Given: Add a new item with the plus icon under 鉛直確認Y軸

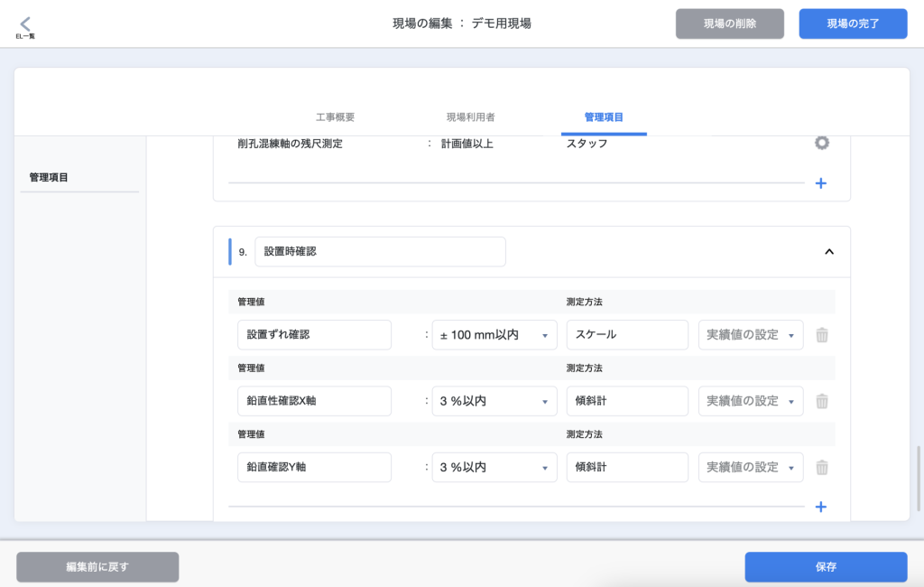Looking at the screenshot, I should click(820, 507).
